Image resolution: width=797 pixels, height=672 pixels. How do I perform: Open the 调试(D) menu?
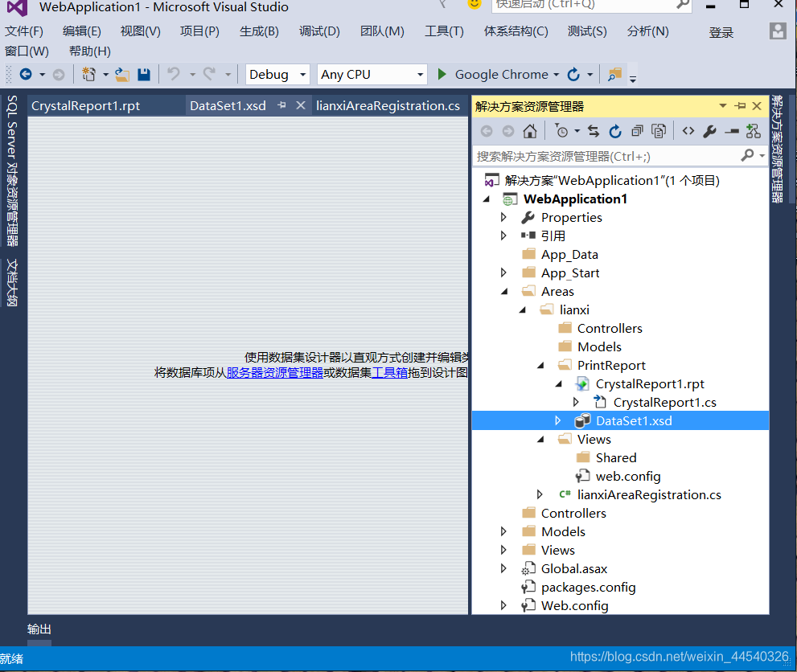pos(319,31)
